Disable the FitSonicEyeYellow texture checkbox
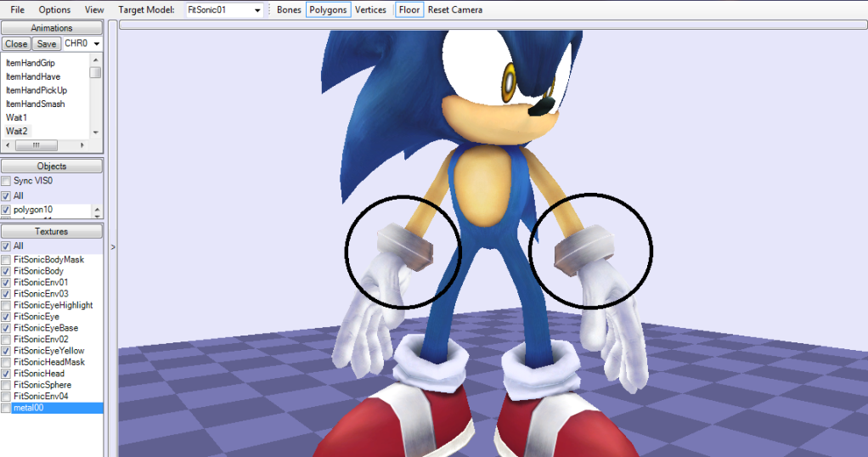868x457 pixels. click(6, 351)
